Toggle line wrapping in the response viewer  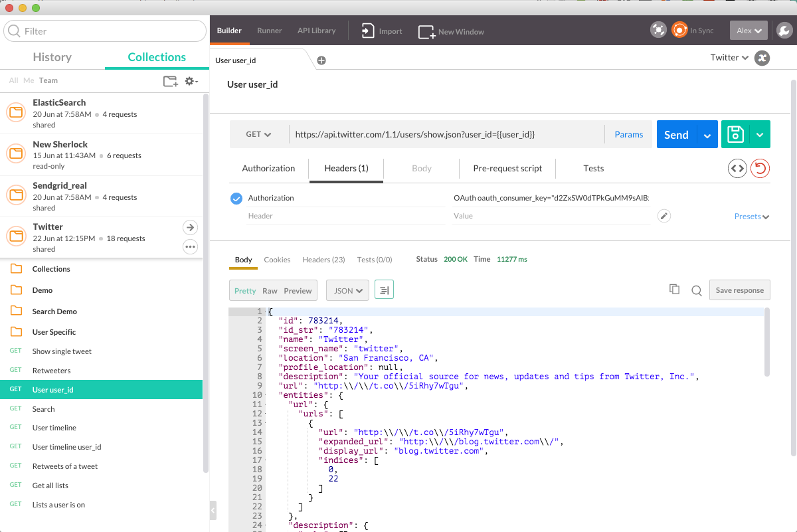click(x=385, y=290)
